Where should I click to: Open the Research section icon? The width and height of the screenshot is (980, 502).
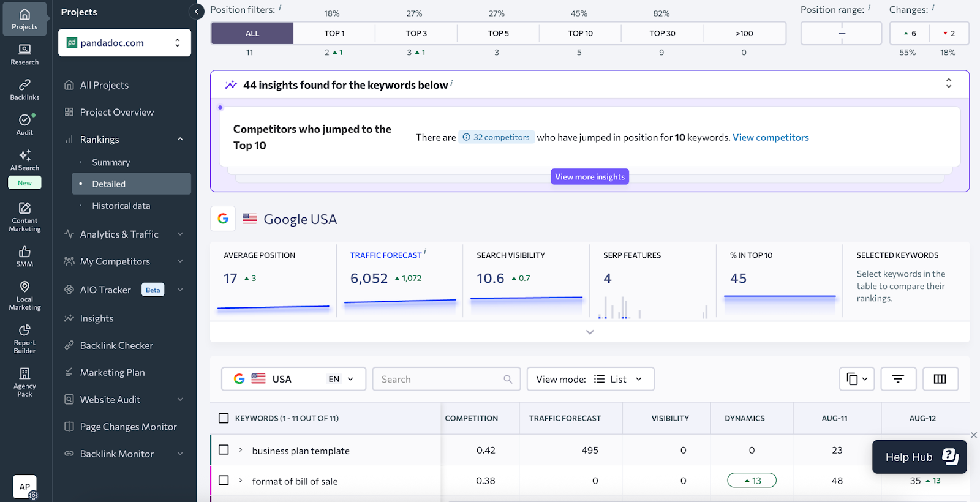tap(24, 54)
